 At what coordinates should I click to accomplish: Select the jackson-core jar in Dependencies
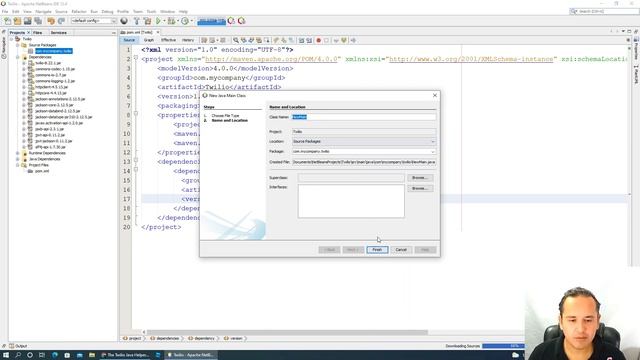54,105
